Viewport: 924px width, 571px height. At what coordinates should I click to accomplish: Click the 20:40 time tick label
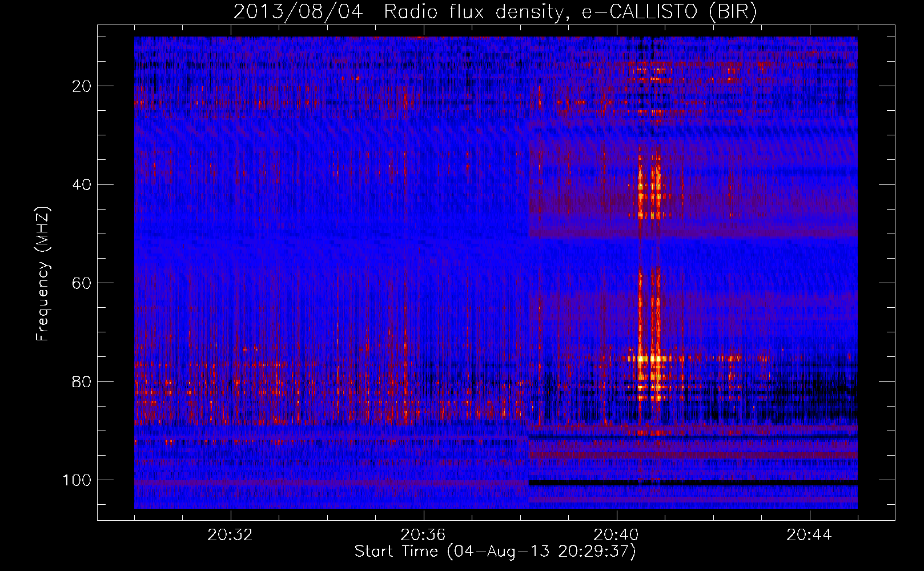coord(616,535)
